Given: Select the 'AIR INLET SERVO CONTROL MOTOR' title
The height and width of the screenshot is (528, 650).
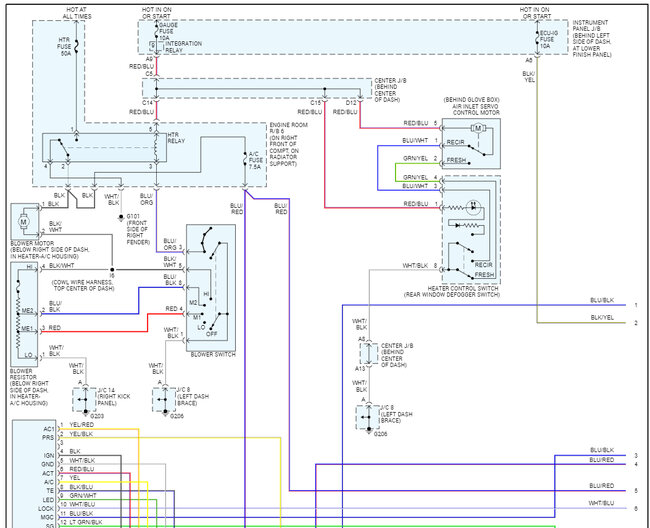Looking at the screenshot, I should tap(471, 106).
